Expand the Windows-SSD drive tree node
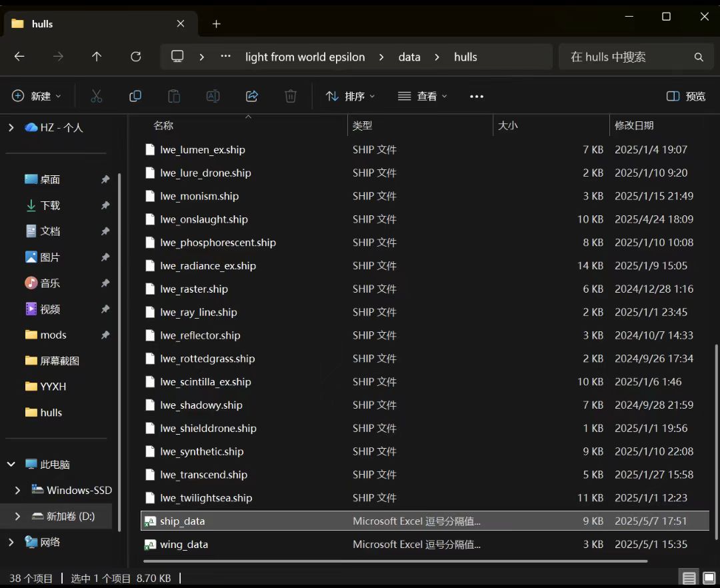The width and height of the screenshot is (720, 588). click(x=18, y=490)
